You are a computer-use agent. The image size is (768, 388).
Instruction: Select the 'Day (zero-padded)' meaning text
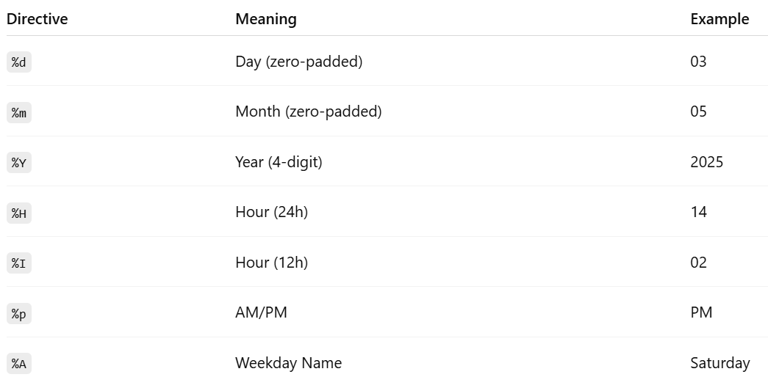(299, 62)
